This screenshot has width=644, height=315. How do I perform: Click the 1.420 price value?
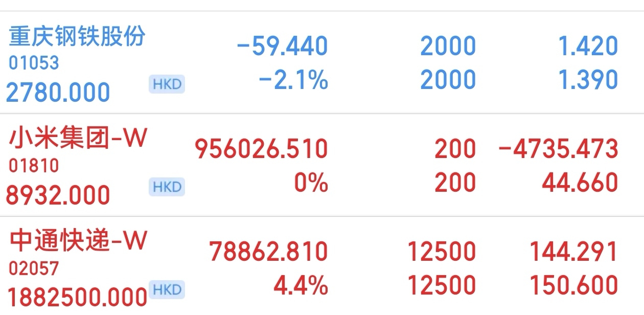click(588, 47)
